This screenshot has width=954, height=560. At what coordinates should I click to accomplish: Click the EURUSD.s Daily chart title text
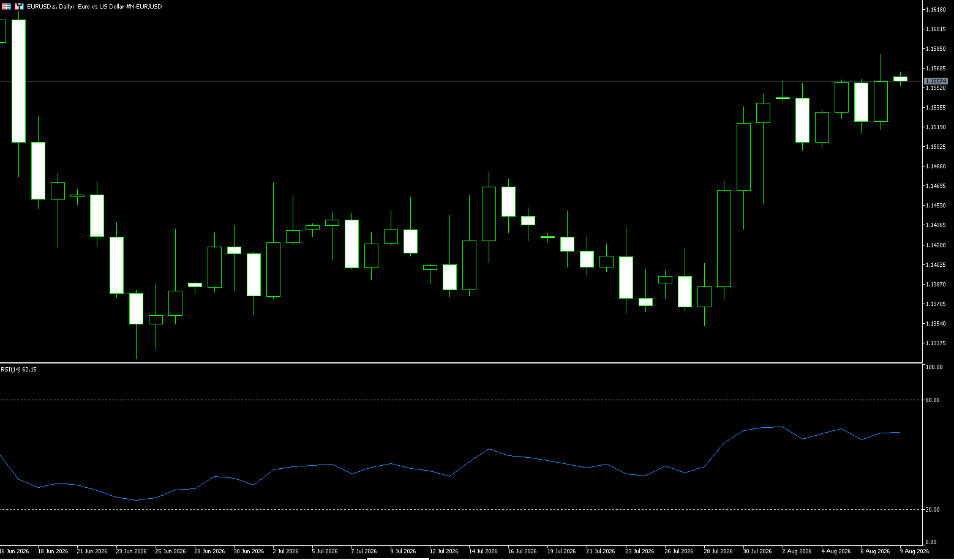pyautogui.click(x=94, y=6)
